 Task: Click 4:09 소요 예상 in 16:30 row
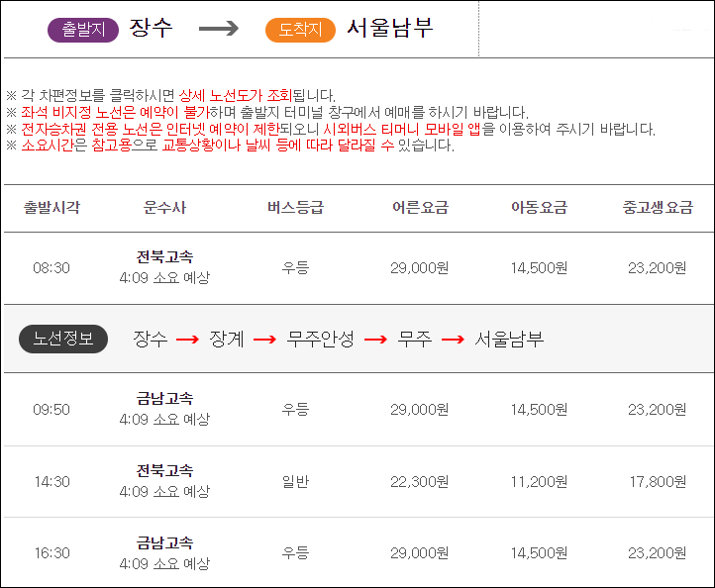click(x=164, y=564)
